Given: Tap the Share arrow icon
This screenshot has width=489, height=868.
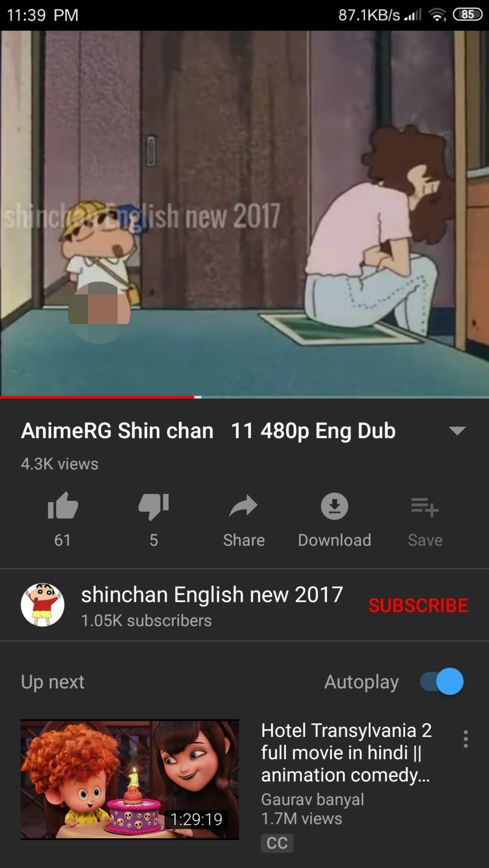Looking at the screenshot, I should pyautogui.click(x=244, y=505).
